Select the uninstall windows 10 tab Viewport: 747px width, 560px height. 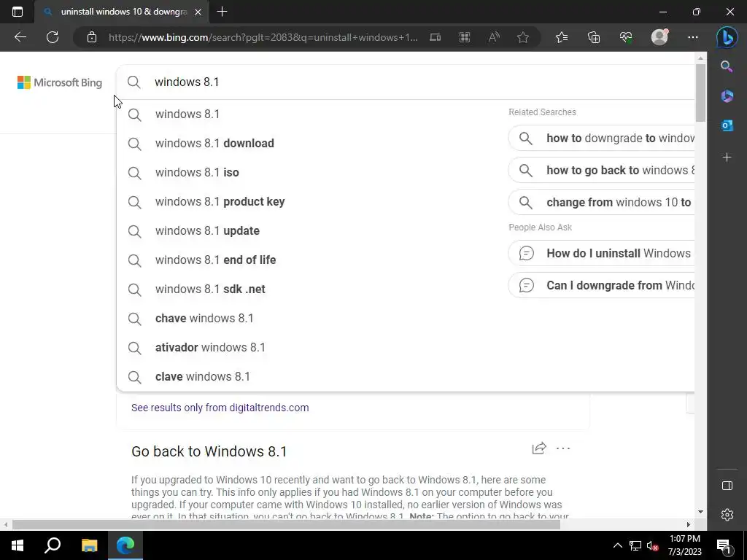[123, 12]
